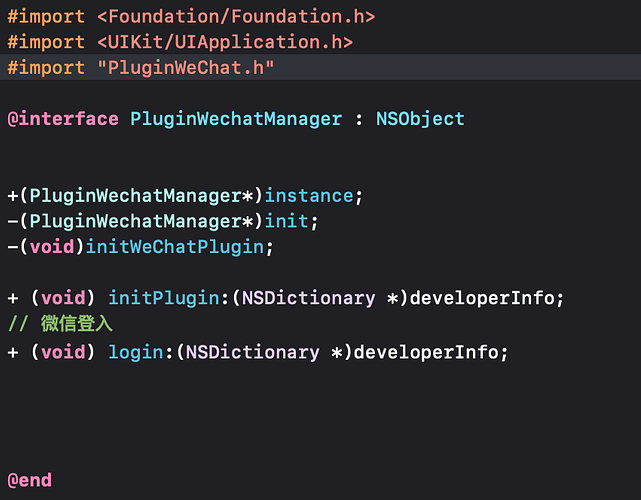Click PluginWechatManager in the interface declaration

(236, 119)
